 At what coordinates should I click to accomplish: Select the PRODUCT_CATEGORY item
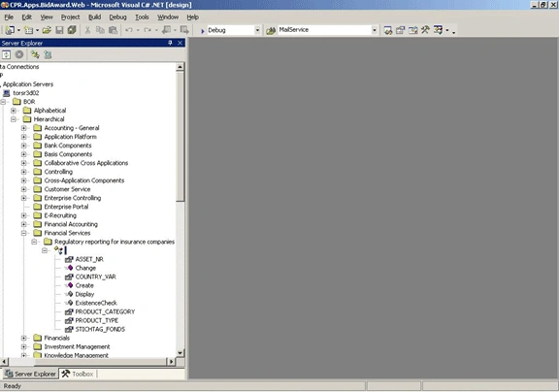pos(105,311)
